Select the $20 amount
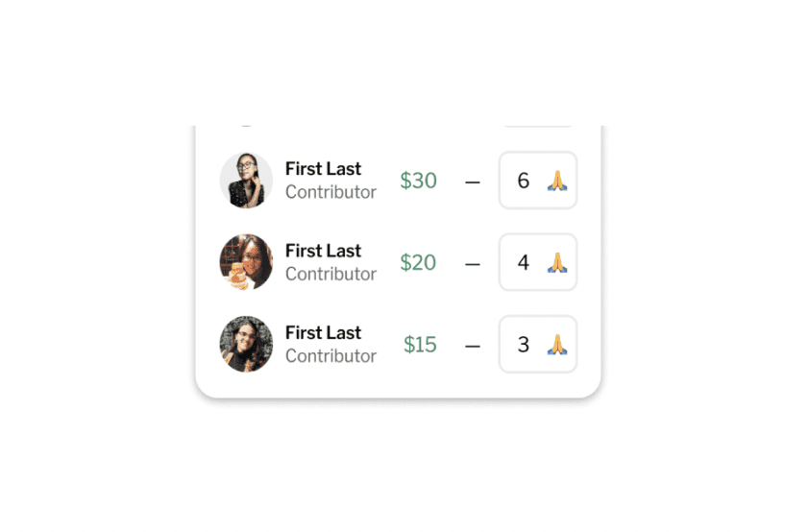 [418, 263]
